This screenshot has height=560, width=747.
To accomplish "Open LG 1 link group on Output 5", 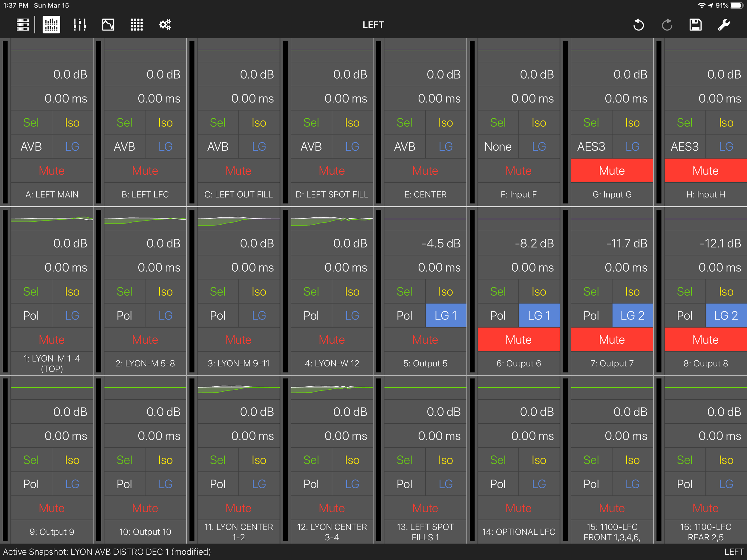I will (x=446, y=316).
